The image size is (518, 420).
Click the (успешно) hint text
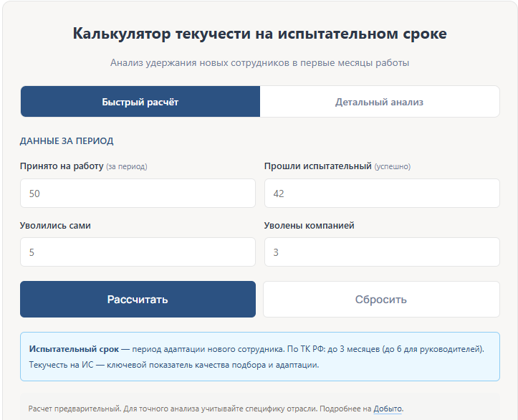pyautogui.click(x=393, y=167)
